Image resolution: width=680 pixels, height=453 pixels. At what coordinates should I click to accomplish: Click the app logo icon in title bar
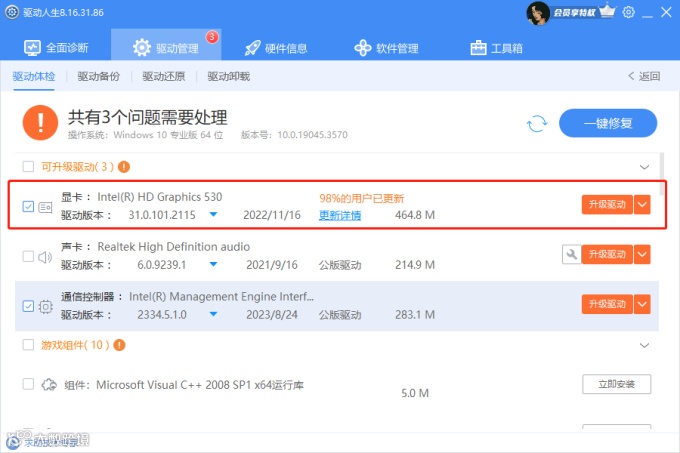[12, 12]
